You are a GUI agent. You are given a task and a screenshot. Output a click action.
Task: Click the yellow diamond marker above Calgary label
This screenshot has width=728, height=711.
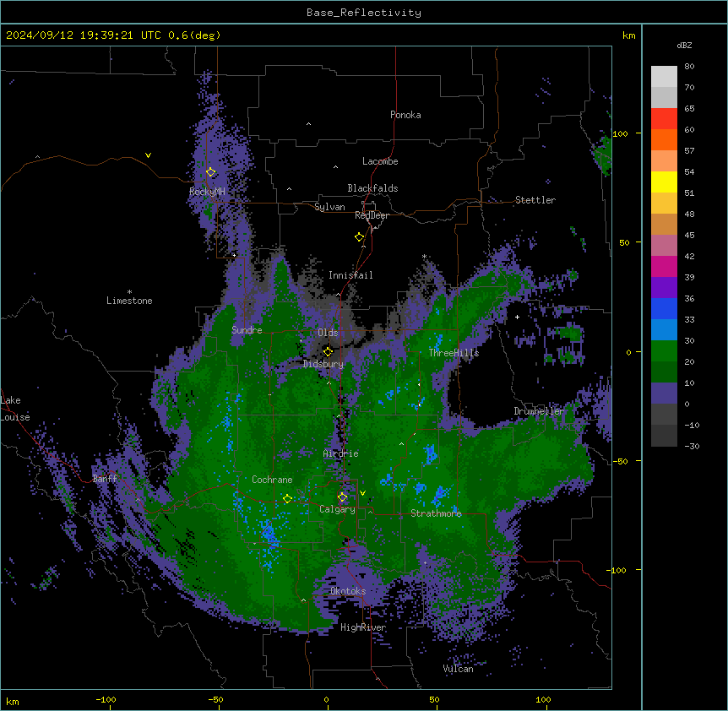pos(342,497)
